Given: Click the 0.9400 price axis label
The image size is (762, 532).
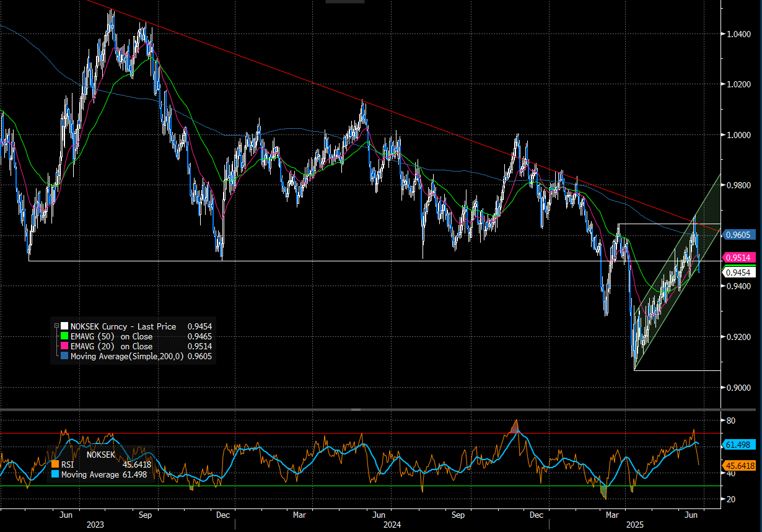Looking at the screenshot, I should coord(738,286).
